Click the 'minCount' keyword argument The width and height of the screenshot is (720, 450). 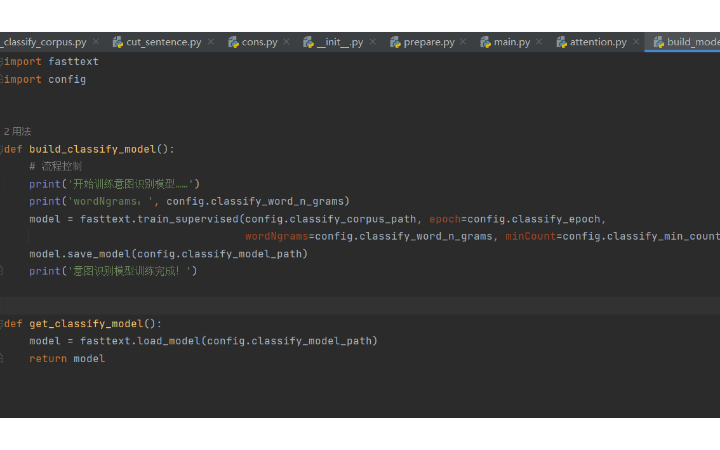tap(531, 236)
